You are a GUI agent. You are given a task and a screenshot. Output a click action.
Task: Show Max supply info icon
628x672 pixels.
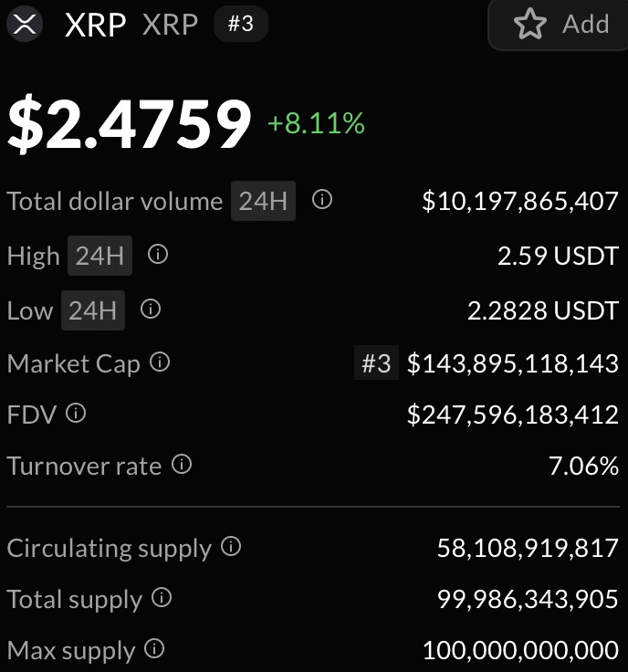tap(155, 650)
